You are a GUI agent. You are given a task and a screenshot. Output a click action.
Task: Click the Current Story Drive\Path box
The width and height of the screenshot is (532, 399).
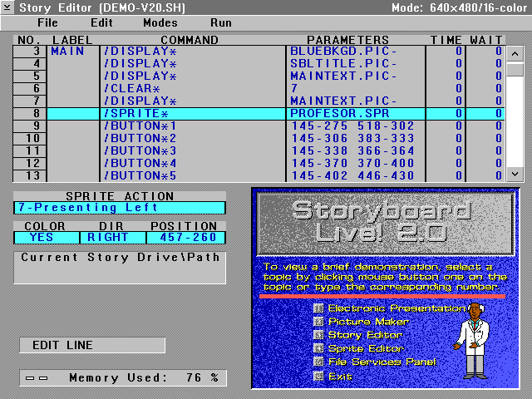point(120,268)
